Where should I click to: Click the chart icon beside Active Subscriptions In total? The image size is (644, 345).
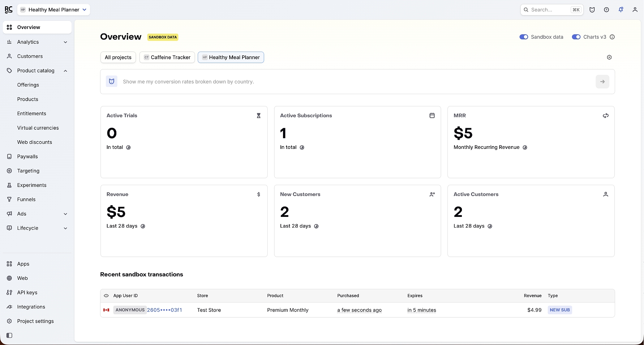(x=302, y=147)
